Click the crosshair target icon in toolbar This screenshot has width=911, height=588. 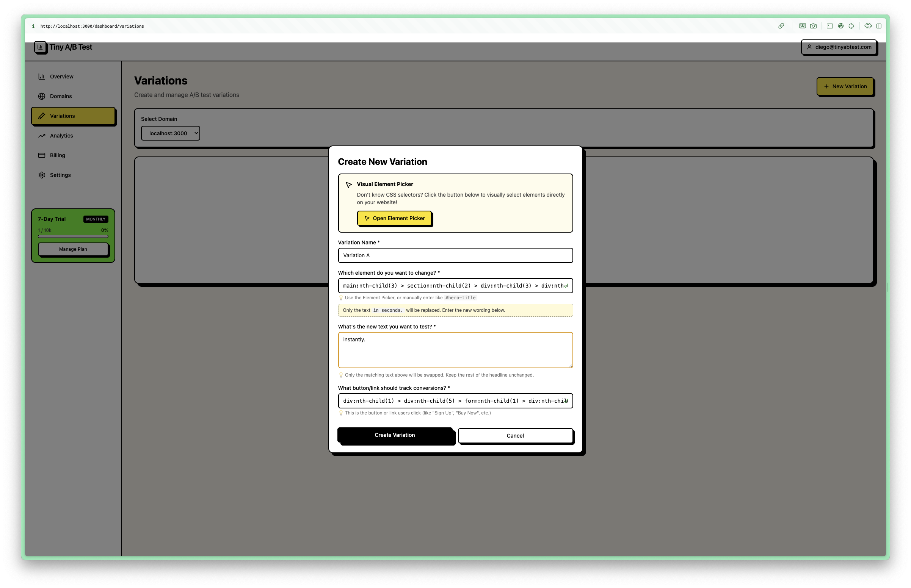pos(851,26)
